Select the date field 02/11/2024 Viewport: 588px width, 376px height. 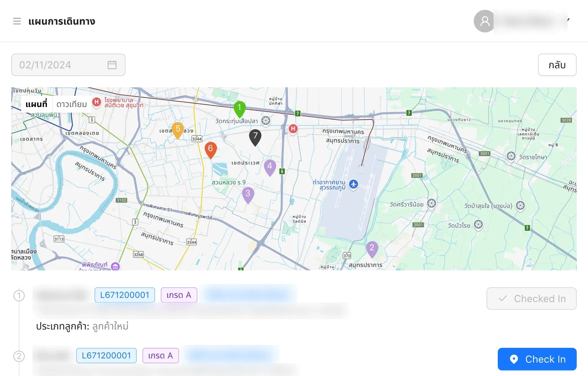point(68,65)
